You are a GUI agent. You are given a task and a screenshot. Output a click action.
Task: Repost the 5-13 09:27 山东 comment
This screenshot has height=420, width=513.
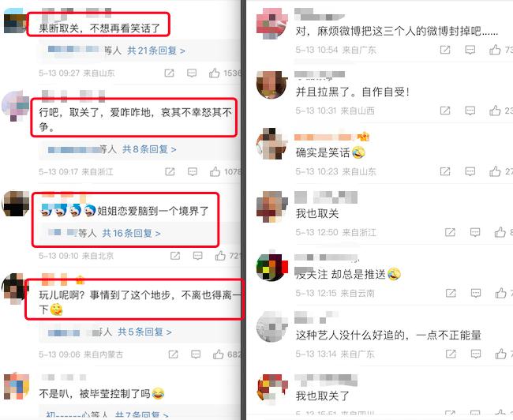[x=169, y=73]
